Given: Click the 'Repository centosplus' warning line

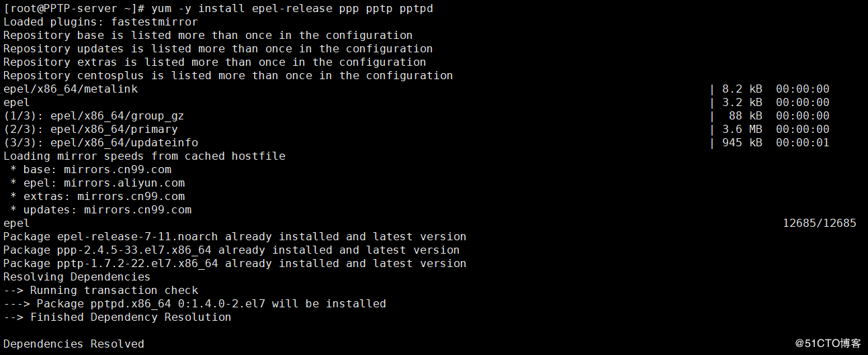Looking at the screenshot, I should (228, 76).
